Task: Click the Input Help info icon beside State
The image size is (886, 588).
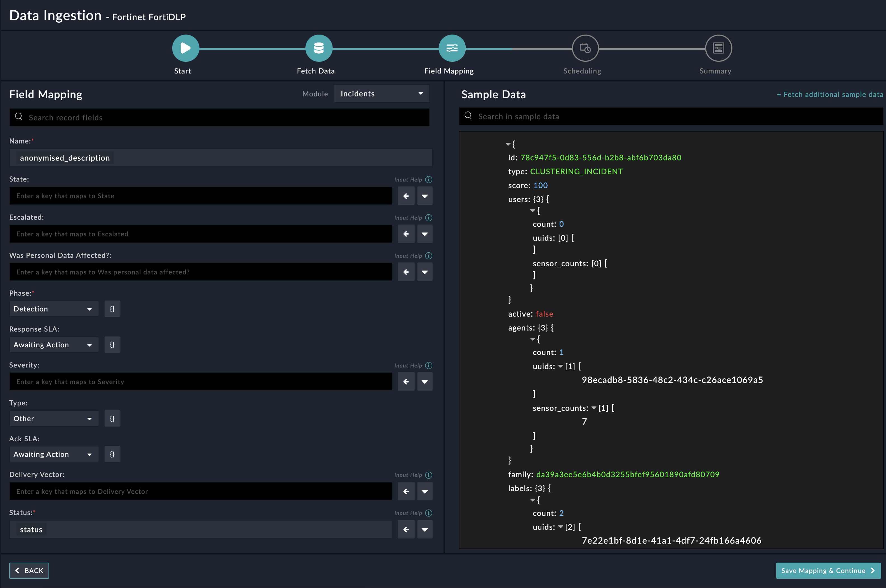Action: click(x=428, y=179)
